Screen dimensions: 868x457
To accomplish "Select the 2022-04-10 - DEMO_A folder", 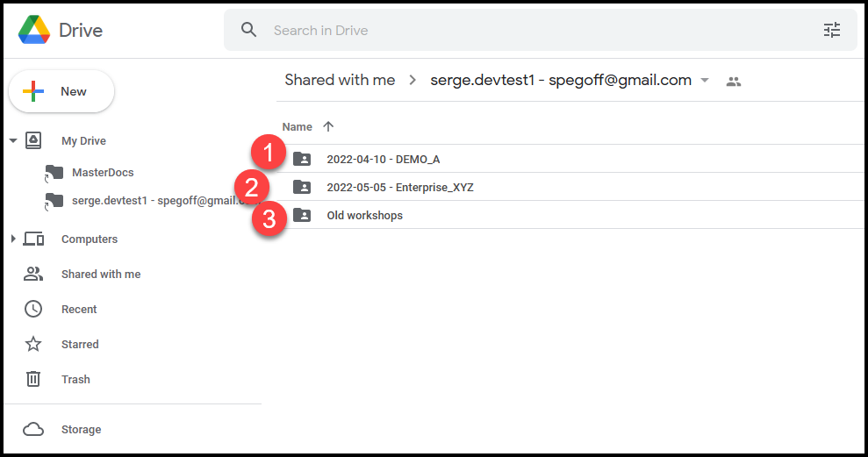I will 383,159.
